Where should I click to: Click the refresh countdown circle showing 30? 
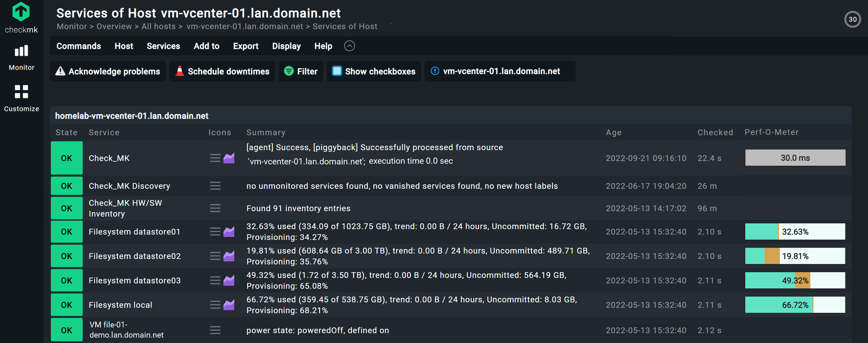point(853,19)
